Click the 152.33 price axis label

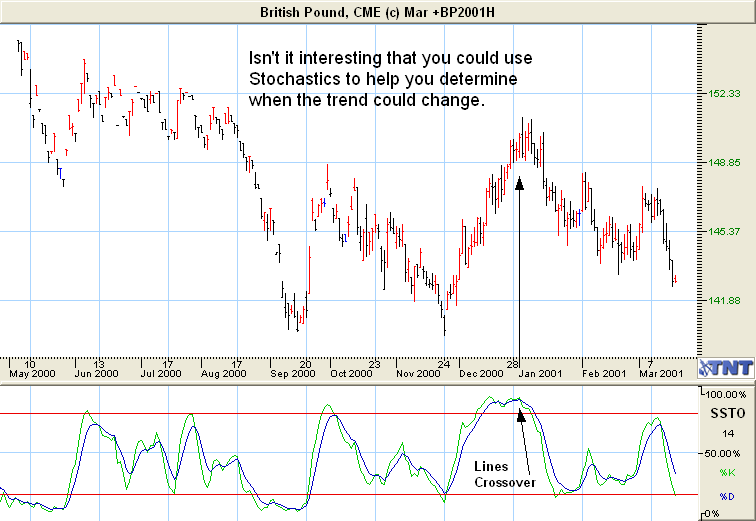coord(722,93)
